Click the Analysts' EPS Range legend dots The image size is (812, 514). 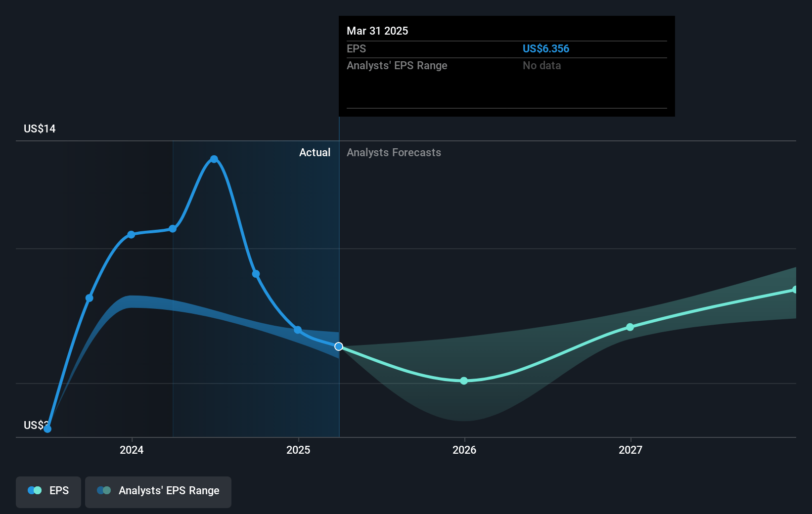pos(104,490)
